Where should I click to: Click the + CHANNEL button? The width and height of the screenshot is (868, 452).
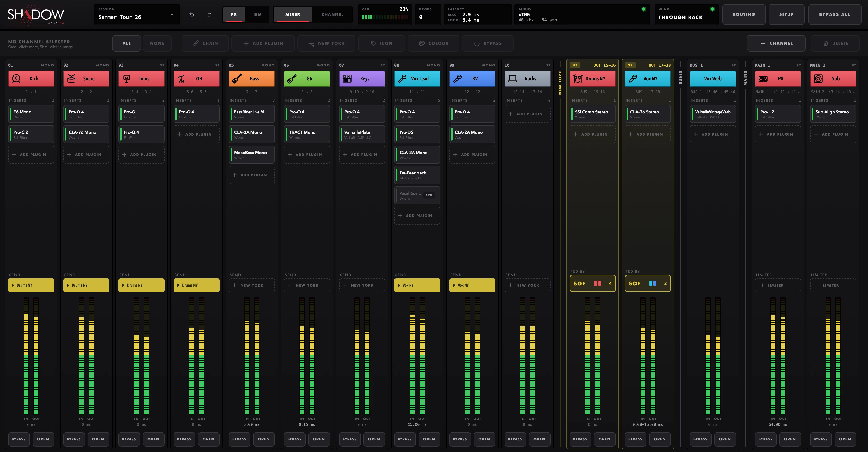click(x=776, y=43)
